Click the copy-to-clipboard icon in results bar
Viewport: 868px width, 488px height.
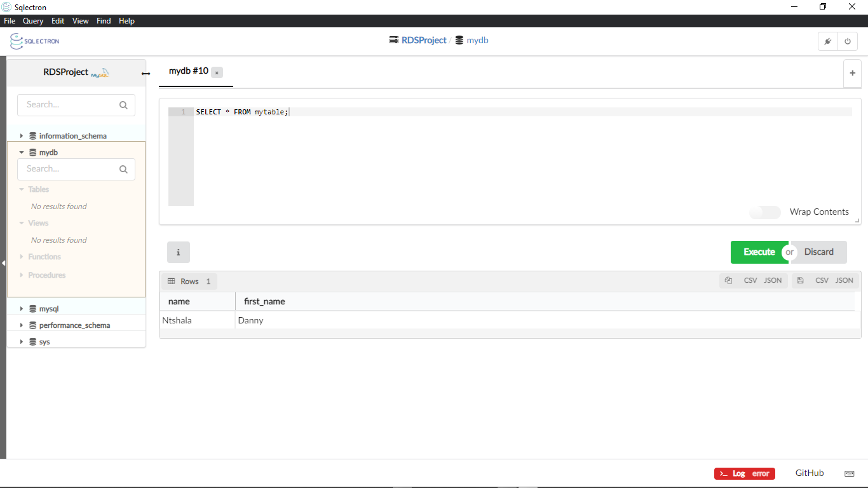[x=729, y=280]
